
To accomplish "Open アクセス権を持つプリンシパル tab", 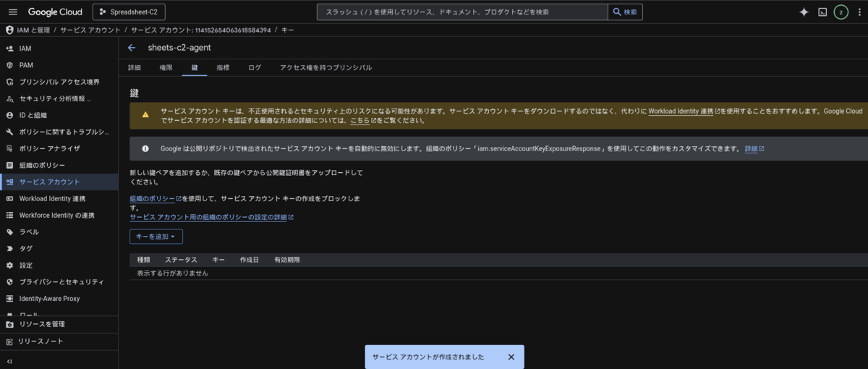I will pos(326,67).
